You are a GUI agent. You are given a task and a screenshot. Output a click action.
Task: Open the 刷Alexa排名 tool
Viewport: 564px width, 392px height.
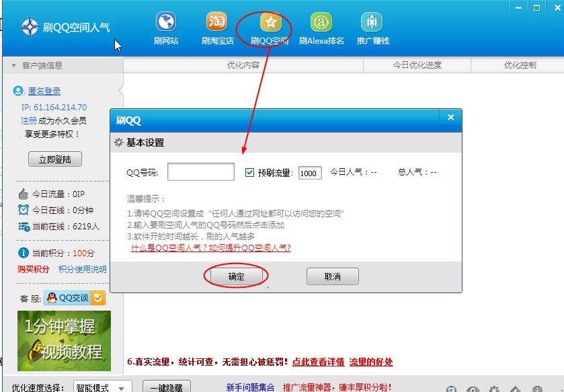[321, 22]
